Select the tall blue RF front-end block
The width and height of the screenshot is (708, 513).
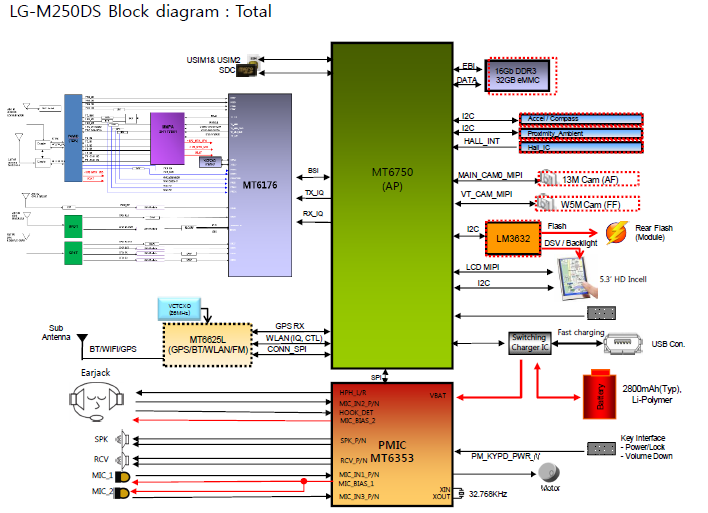tap(73, 138)
